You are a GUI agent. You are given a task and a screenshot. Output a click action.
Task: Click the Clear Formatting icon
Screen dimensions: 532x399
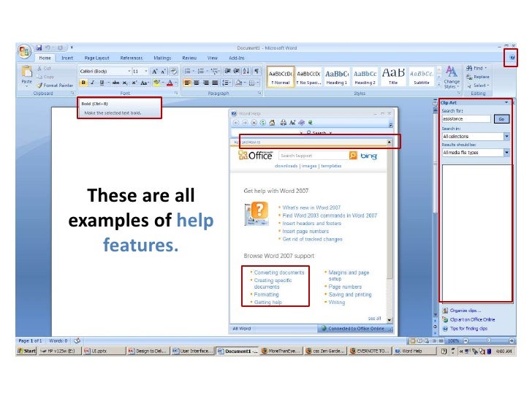[x=173, y=72]
